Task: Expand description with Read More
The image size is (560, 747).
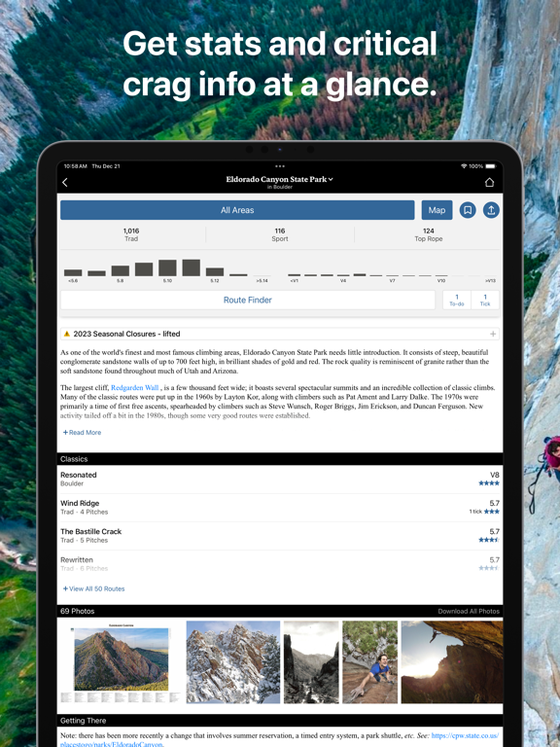Action: point(82,433)
